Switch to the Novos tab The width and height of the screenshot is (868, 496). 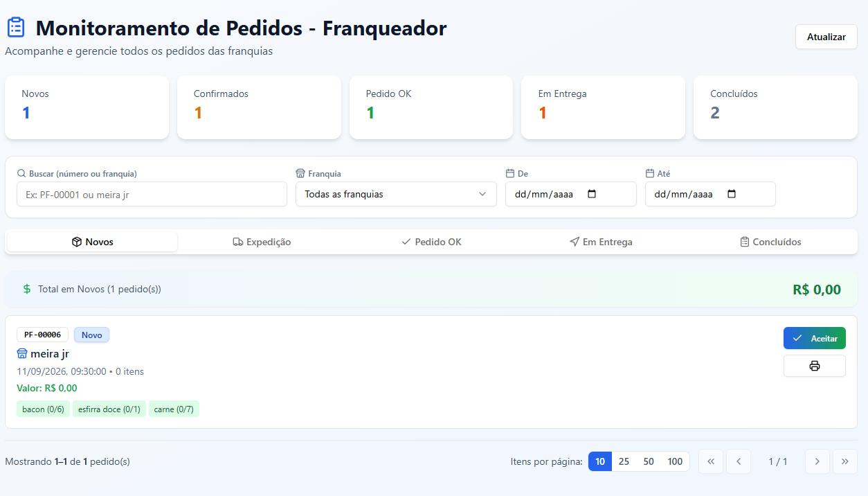(93, 242)
